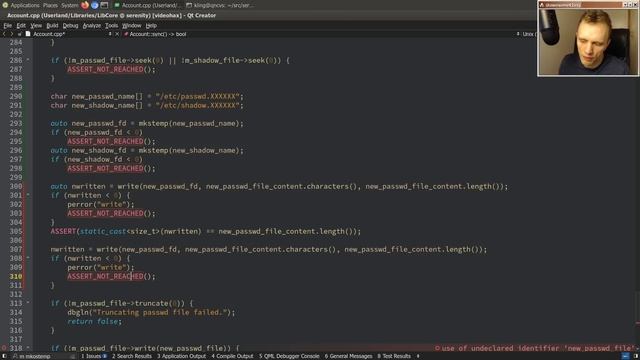Open the Debug menu
This screenshot has height=360, width=640.
click(70, 25)
